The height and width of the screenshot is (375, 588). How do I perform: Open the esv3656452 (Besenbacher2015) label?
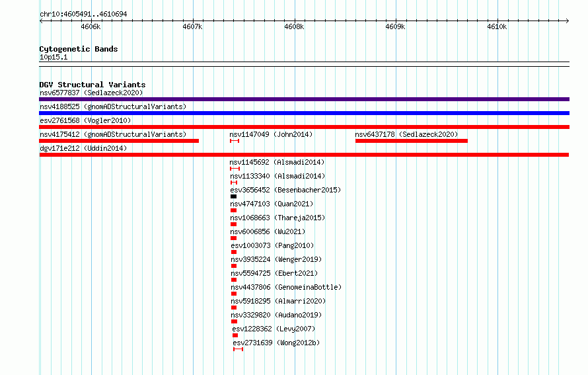coord(285,190)
